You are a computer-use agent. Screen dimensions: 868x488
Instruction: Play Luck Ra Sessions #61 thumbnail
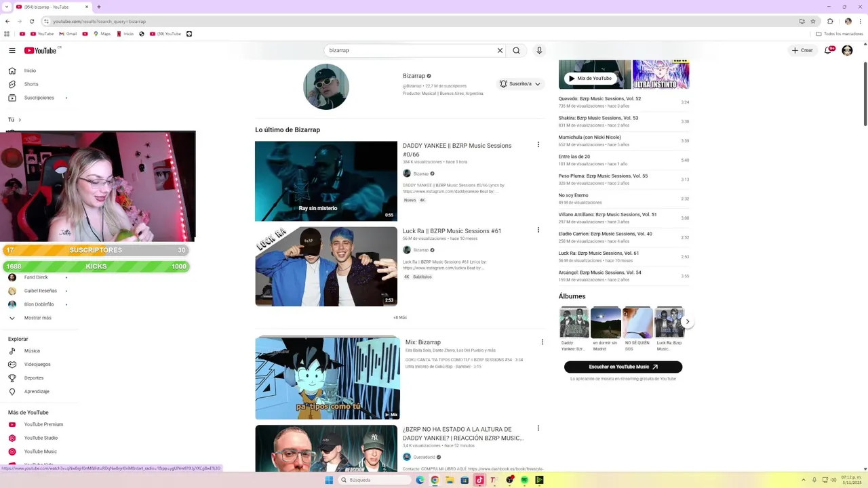326,266
